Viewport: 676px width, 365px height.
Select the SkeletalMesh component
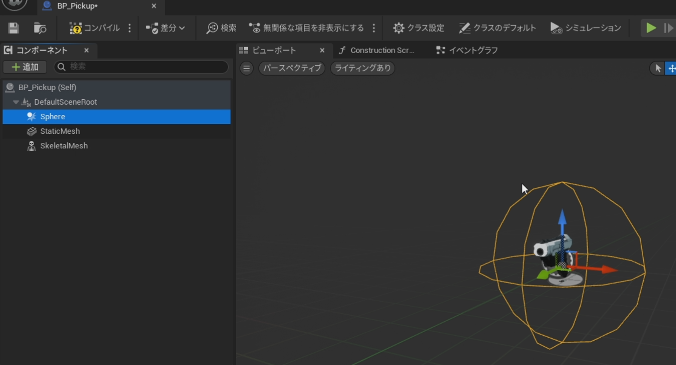116,146
